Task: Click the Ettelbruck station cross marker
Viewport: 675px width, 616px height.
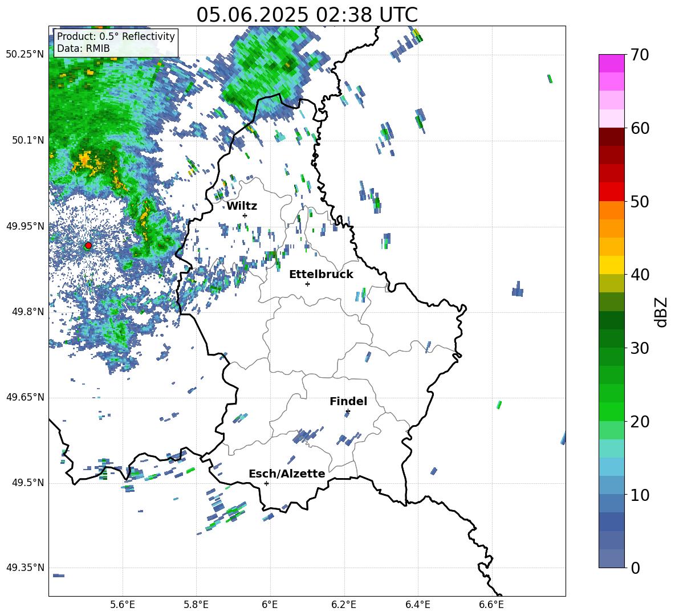Action: tap(307, 284)
